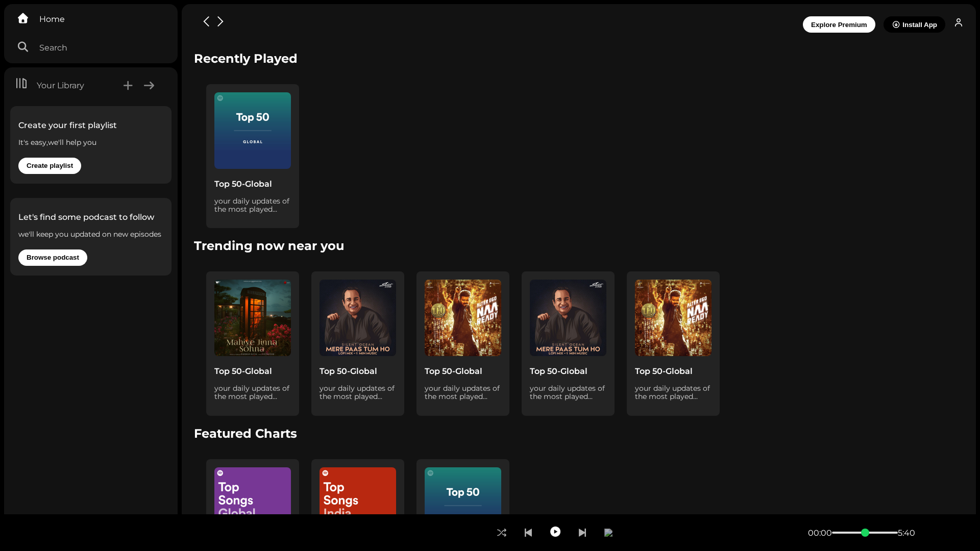Click the playback progress slider

pyautogui.click(x=865, y=533)
